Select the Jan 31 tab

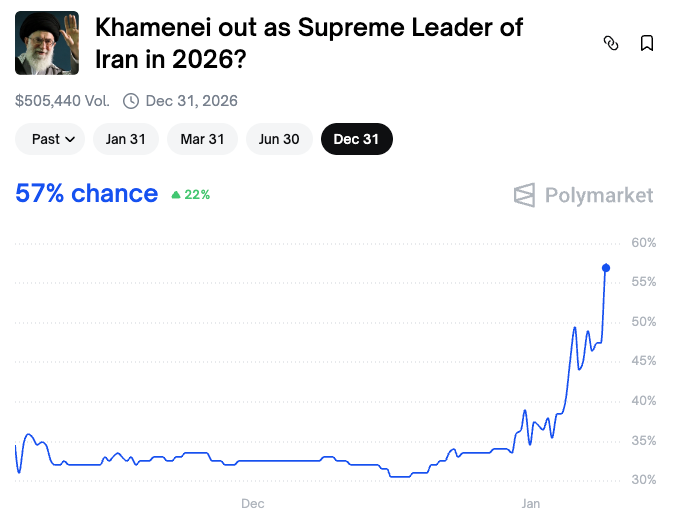coord(126,139)
